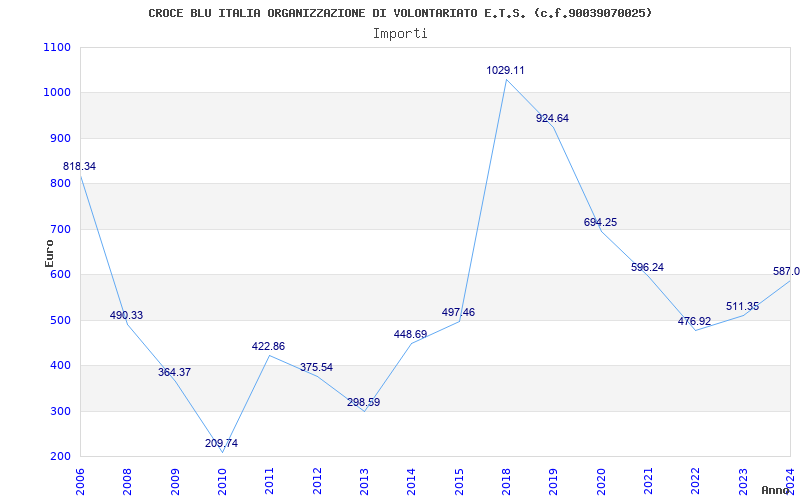Click the 1029.11 data label for 2018

click(505, 70)
